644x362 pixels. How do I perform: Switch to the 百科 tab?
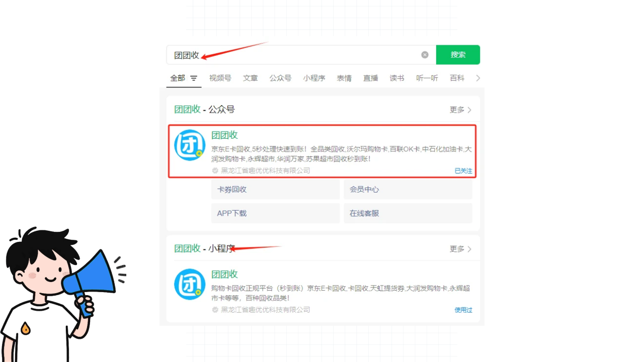(457, 78)
